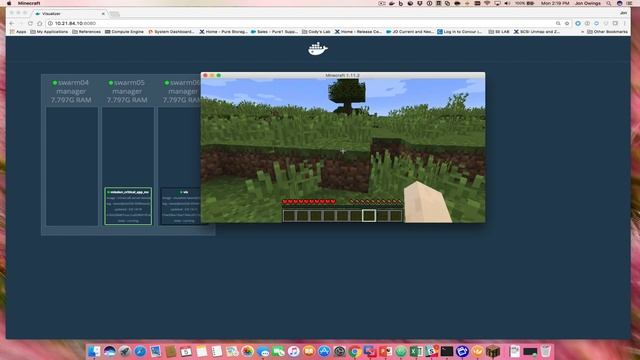
Task: Show hidden bookmarks via overflow chevron
Action: coord(582,31)
